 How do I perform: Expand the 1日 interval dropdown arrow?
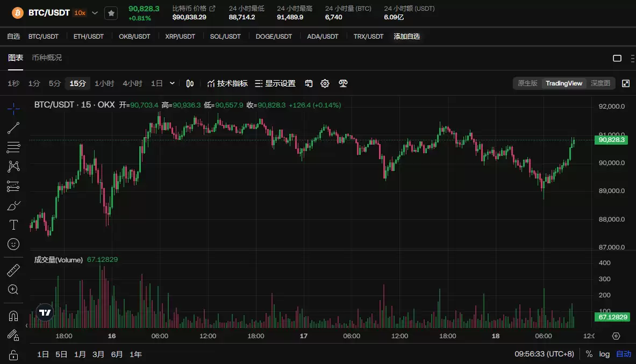(172, 83)
